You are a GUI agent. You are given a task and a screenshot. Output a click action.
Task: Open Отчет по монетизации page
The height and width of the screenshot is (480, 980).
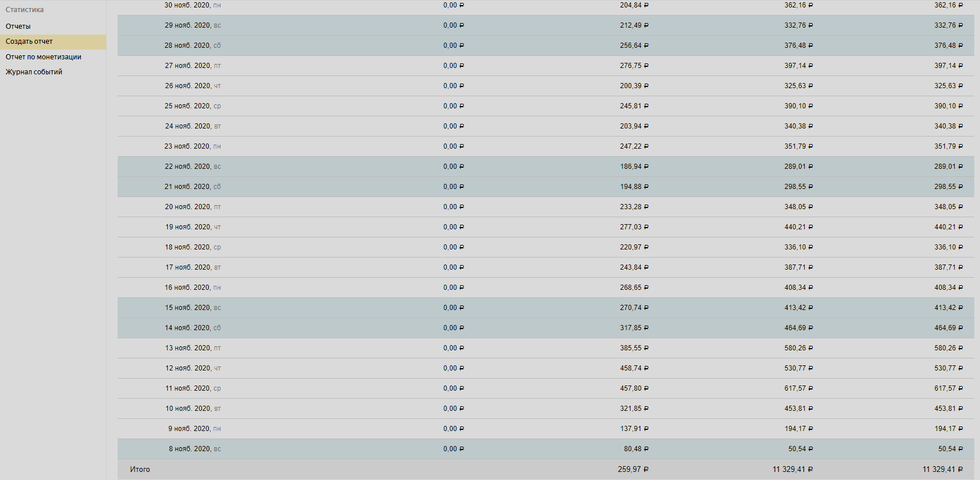coord(43,57)
